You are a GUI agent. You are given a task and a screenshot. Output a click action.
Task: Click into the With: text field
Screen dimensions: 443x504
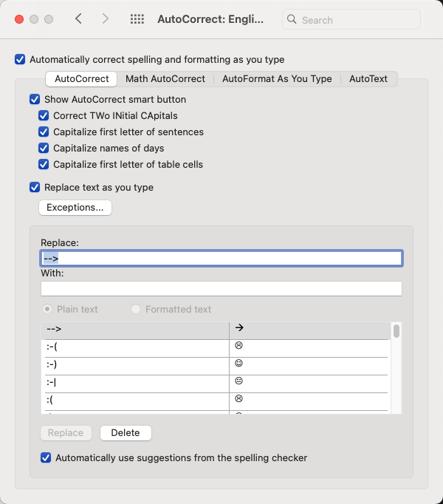(221, 289)
